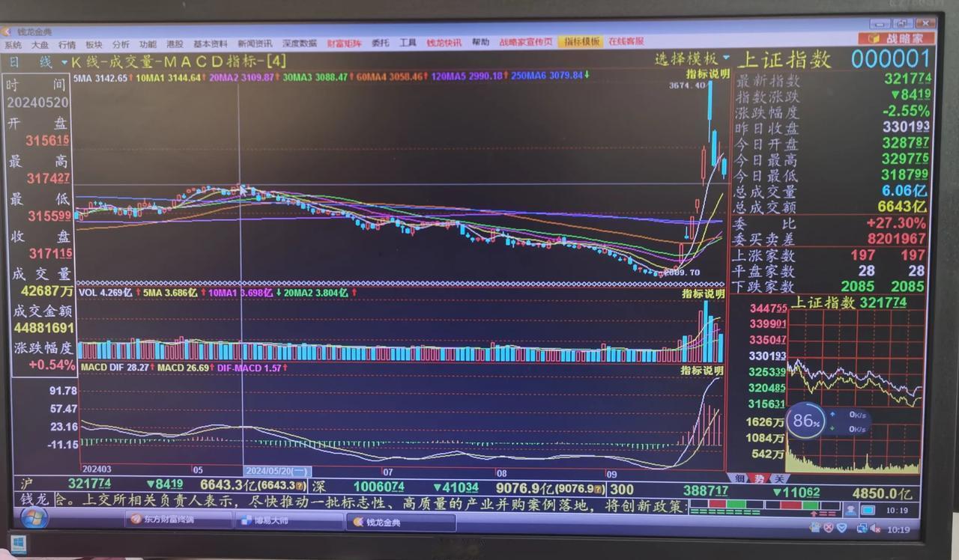Open the 选择模板 dropdown
The height and width of the screenshot is (560, 959).
(692, 58)
